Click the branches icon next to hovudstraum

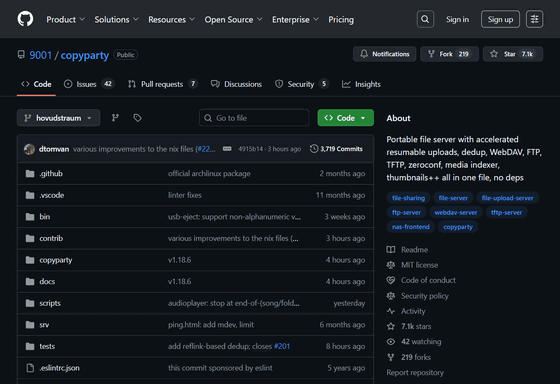click(x=115, y=118)
